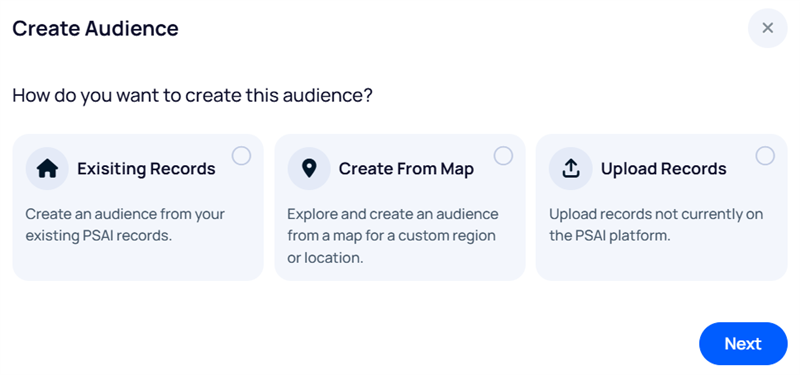Click the house icon for Exisiting Records
This screenshot has width=800, height=375.
(x=47, y=169)
